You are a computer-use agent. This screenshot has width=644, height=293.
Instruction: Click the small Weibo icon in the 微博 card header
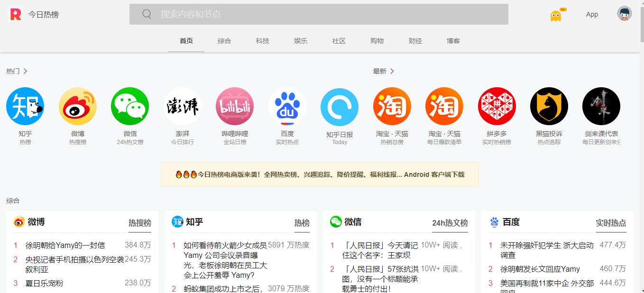tap(19, 222)
